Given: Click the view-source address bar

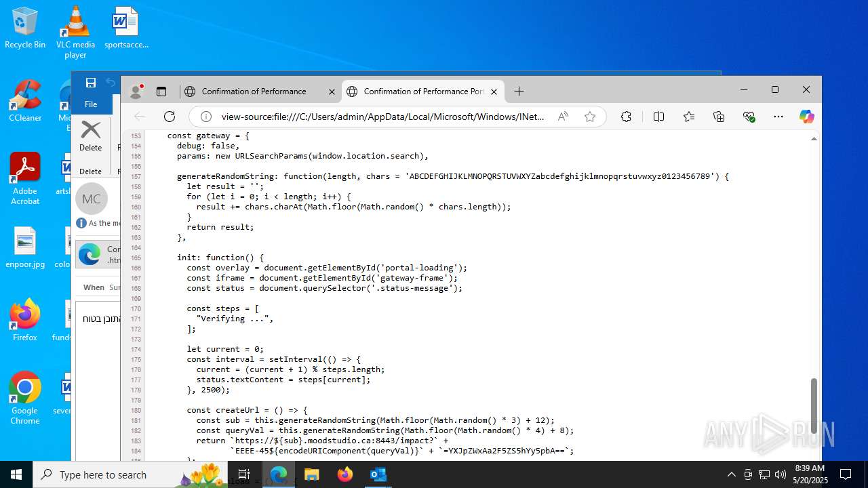Looking at the screenshot, I should tap(383, 117).
